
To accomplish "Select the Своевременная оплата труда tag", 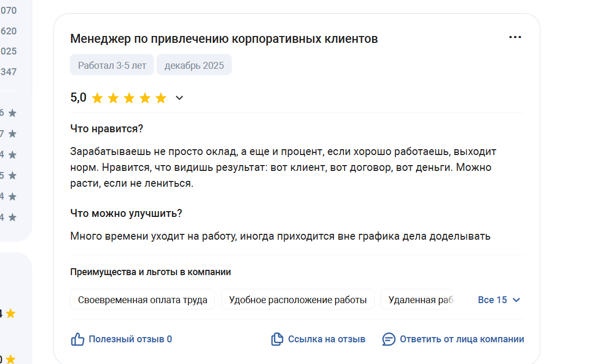I will 142,300.
